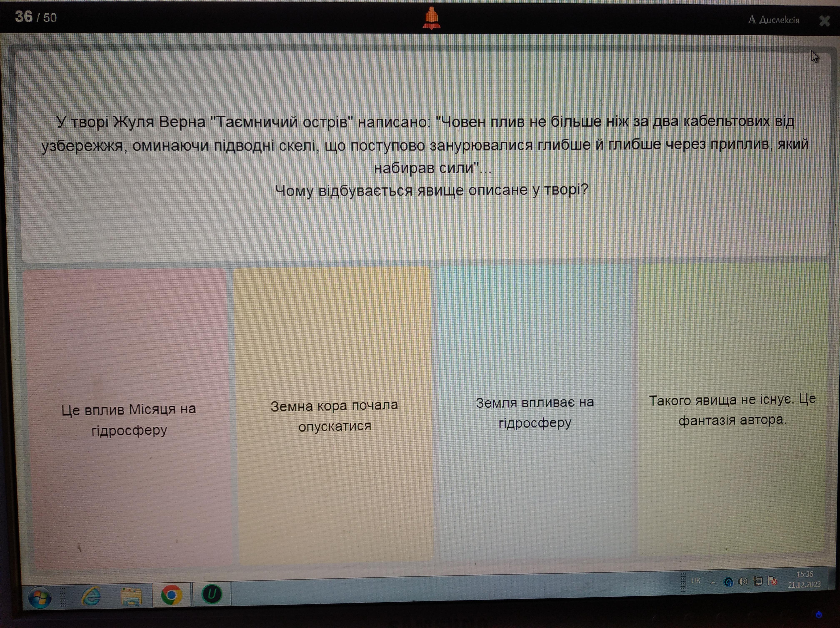This screenshot has height=628, width=840.
Task: Toggle the Дислексія font mode
Action: pyautogui.click(x=774, y=20)
